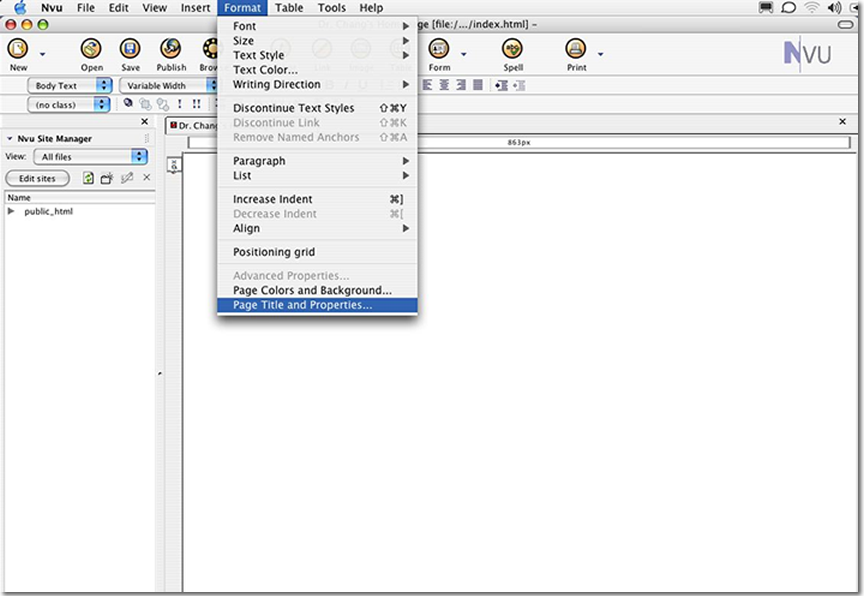This screenshot has width=864, height=596.
Task: Open the Size submenu
Action: 317,41
